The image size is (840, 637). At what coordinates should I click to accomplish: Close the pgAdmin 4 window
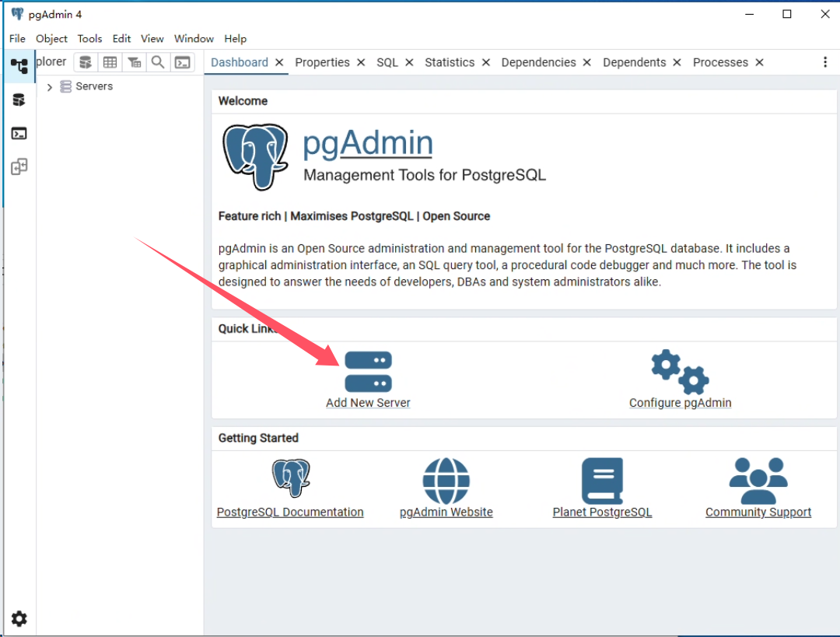point(825,15)
